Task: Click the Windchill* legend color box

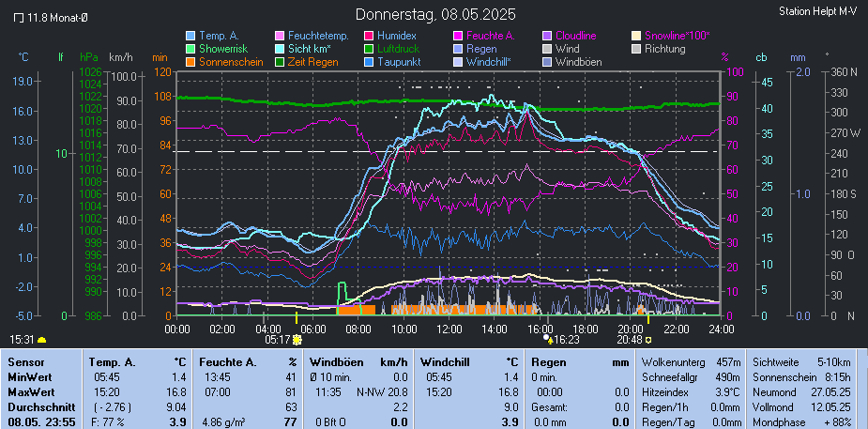Action: [x=457, y=63]
